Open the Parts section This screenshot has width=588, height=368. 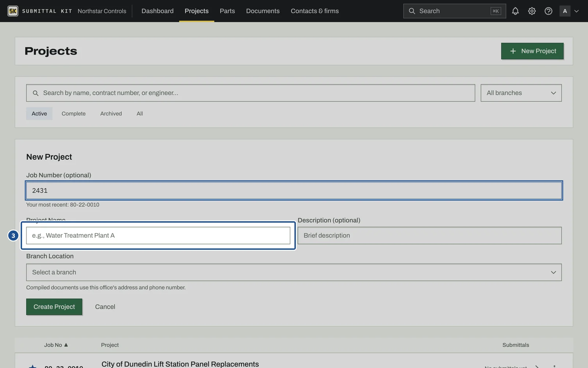tap(227, 11)
